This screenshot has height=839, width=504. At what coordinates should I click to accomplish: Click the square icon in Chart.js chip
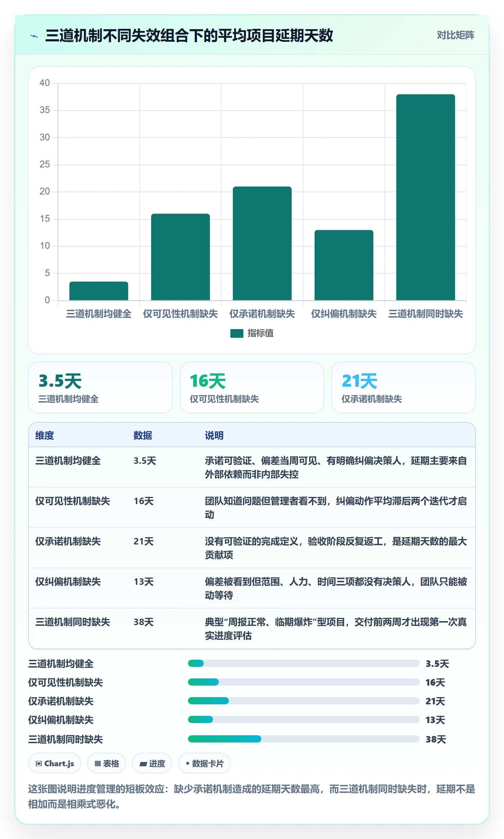39,764
